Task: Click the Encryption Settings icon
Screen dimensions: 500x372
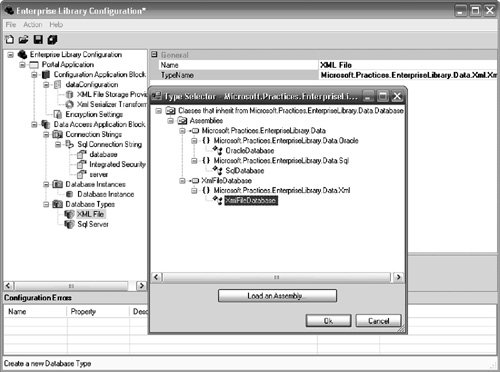Action: (x=58, y=115)
